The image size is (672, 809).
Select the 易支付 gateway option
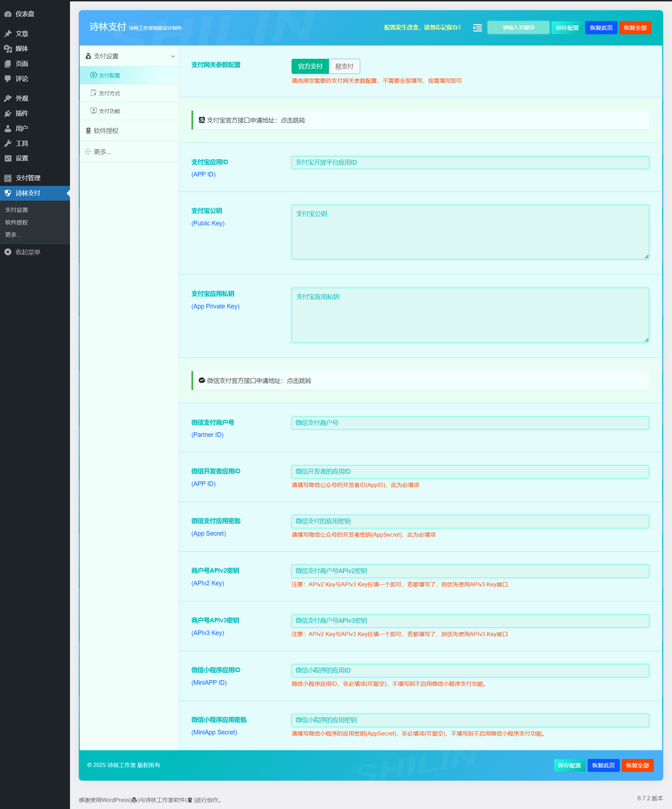coord(344,66)
